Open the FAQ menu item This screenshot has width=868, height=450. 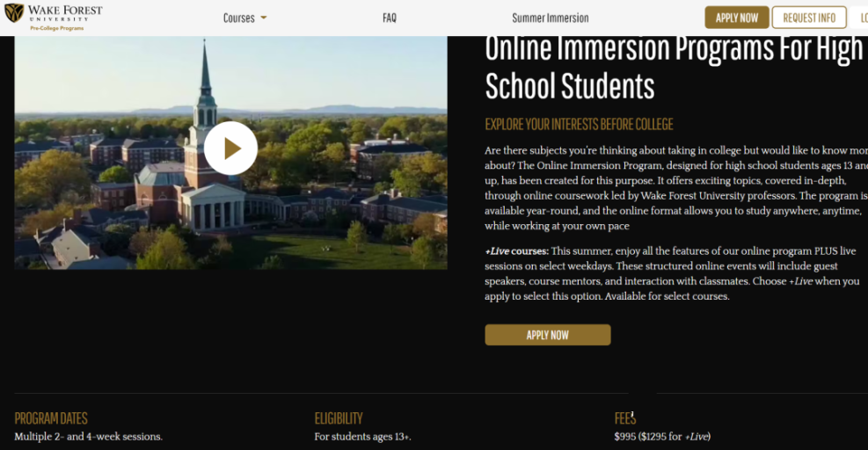click(390, 18)
